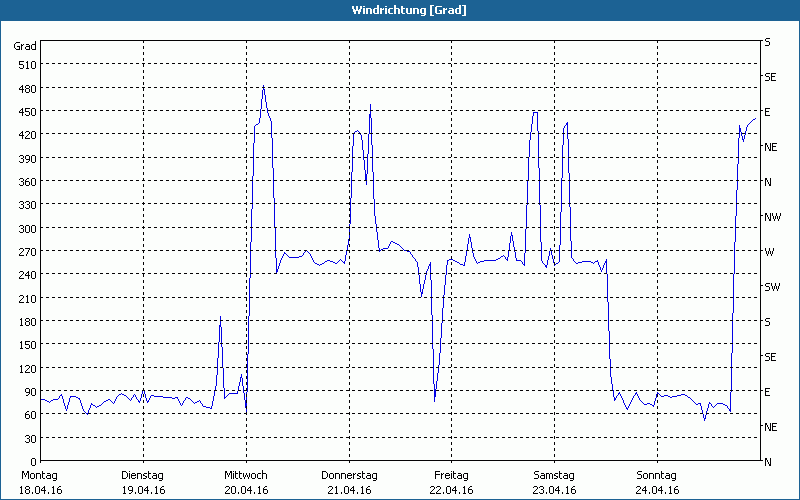Select the Dienstag 19.04.16 date label

pos(142,482)
